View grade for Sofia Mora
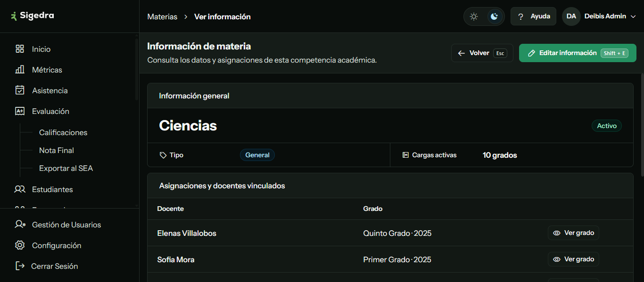The width and height of the screenshot is (644, 282). coord(573,259)
